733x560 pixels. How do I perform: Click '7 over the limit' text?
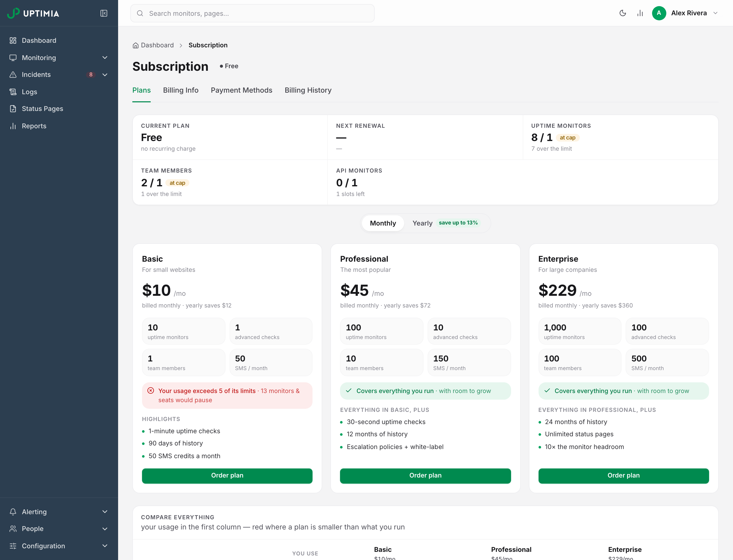(x=551, y=149)
